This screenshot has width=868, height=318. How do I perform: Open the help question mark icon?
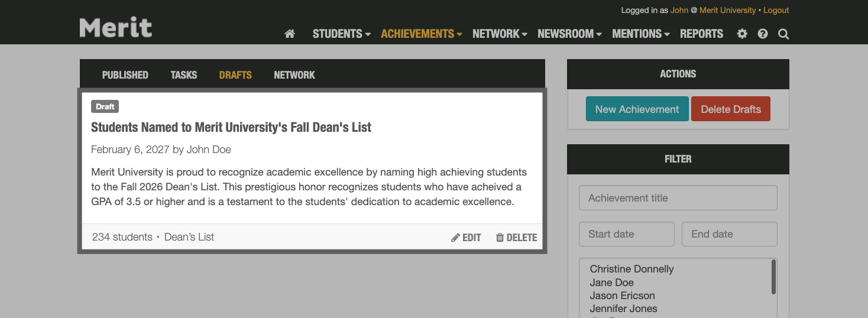pyautogui.click(x=763, y=34)
